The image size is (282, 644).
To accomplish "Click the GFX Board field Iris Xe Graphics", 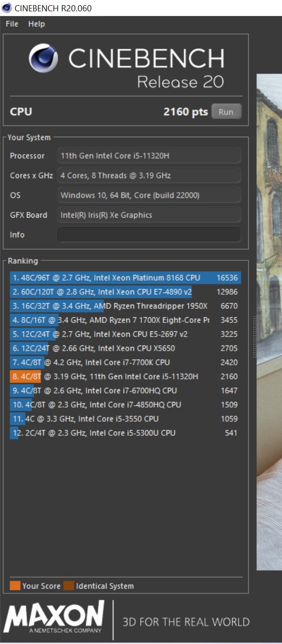I will (149, 215).
